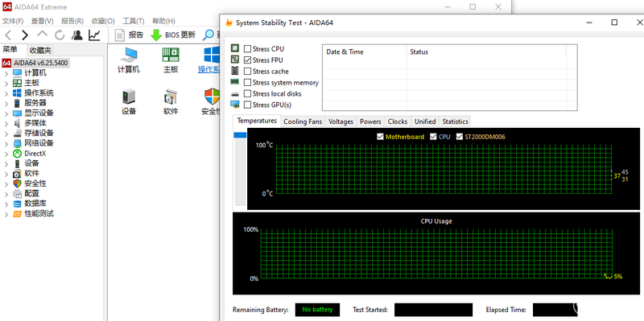The height and width of the screenshot is (321, 644).
Task: Open the graph chart toolbar icon
Action: click(94, 35)
